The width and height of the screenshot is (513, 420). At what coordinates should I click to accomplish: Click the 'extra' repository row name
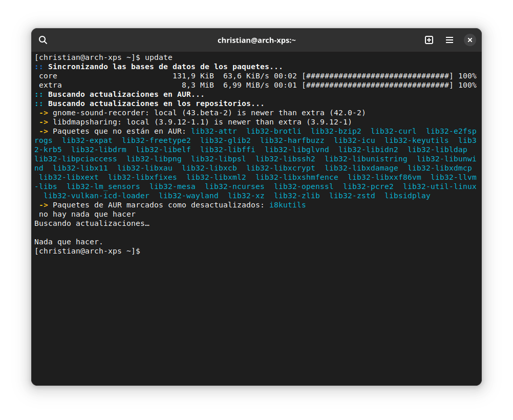[50, 85]
